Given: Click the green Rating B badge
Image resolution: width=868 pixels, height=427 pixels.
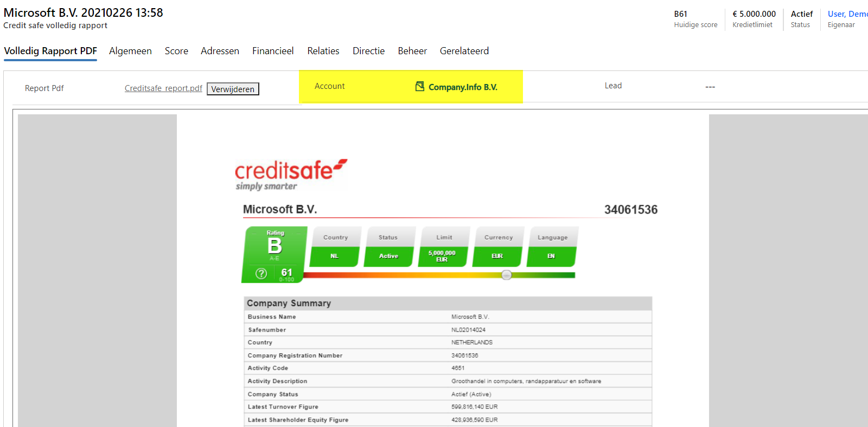Looking at the screenshot, I should (275, 245).
